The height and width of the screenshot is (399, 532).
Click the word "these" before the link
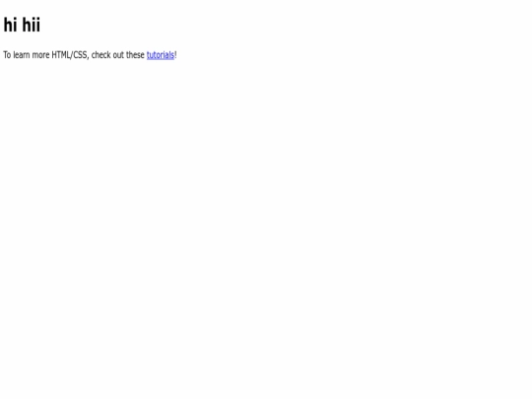135,55
